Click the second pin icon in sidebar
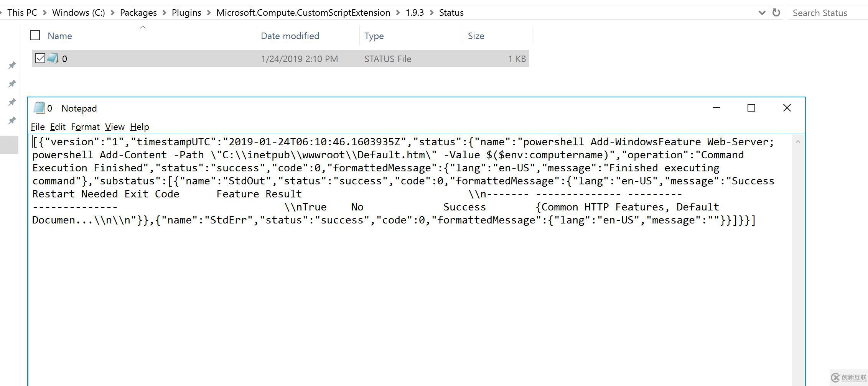The height and width of the screenshot is (386, 868). pyautogui.click(x=12, y=83)
